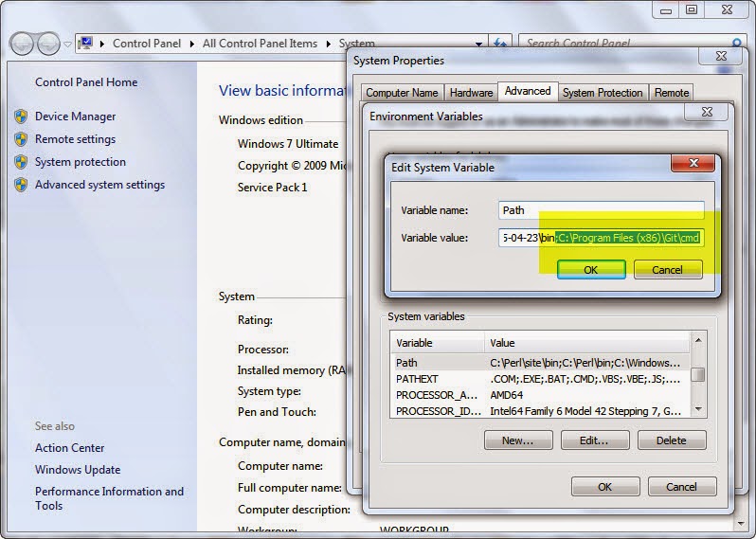Screen dimensions: 756x539
Task: Click Edit... under System variables
Action: [595, 440]
